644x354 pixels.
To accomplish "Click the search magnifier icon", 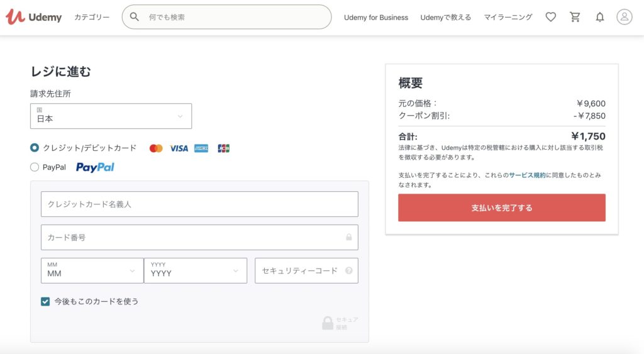I will [134, 17].
